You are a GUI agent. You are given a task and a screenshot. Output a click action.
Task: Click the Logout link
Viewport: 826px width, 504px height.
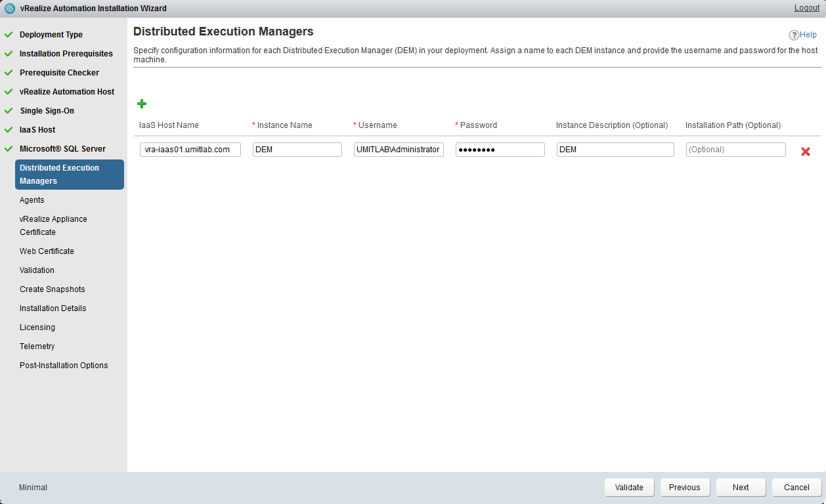point(806,8)
